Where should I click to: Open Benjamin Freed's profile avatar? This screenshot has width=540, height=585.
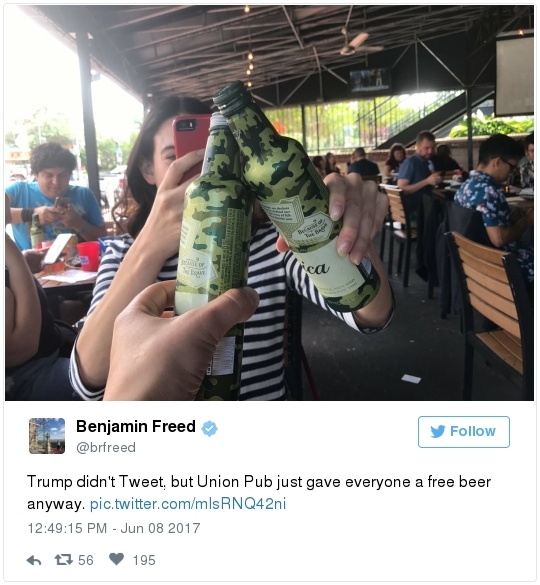(x=47, y=436)
